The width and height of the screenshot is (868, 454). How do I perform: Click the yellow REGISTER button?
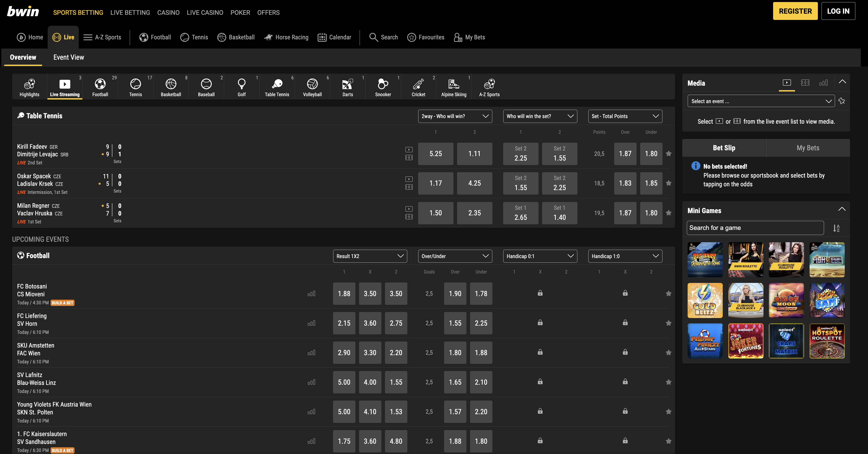pos(795,11)
